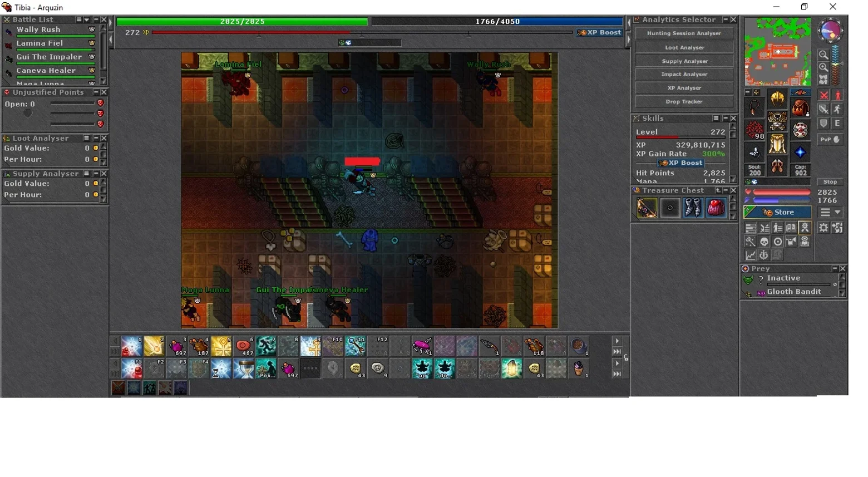This screenshot has width=868, height=477.
Task: Collapse the Skills panel
Action: point(726,119)
